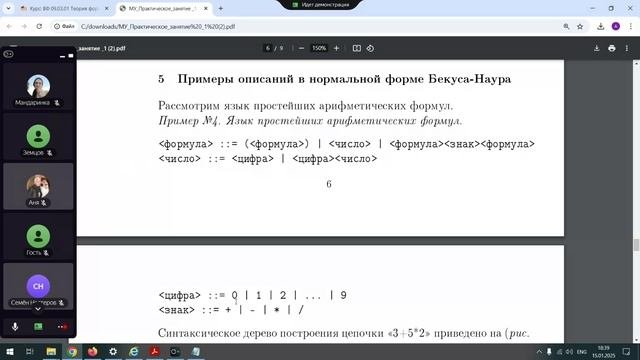
Task: Go forward in Chrome browser
Action: (24, 26)
